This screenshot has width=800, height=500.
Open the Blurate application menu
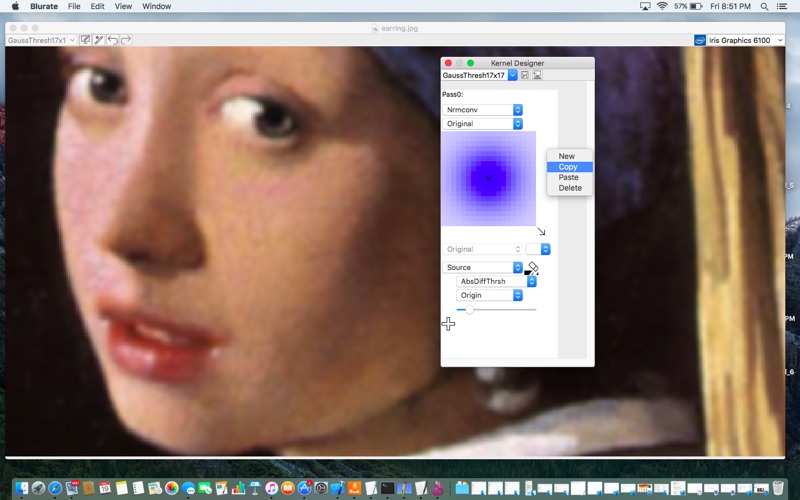(44, 6)
